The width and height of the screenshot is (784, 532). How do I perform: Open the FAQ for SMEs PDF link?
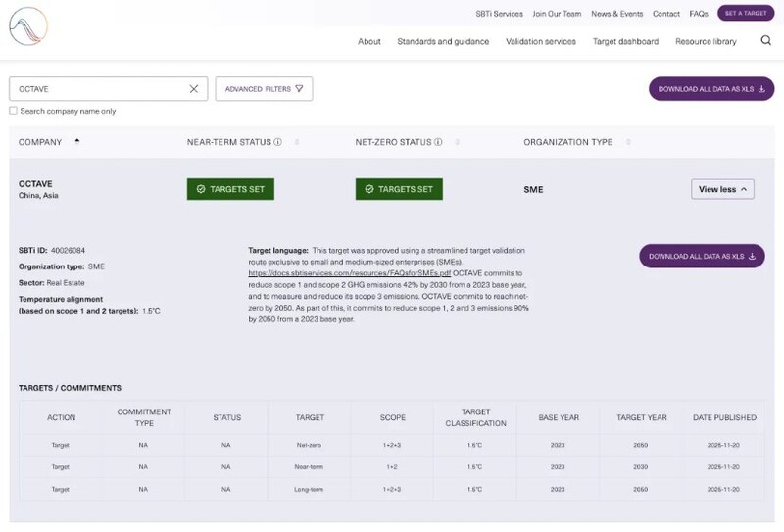349,274
